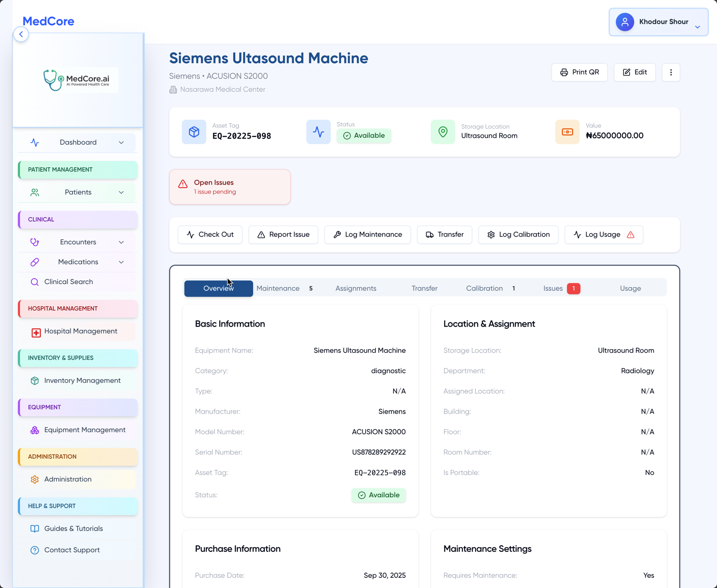Click the Check Out button
The image size is (717, 588).
tap(210, 235)
